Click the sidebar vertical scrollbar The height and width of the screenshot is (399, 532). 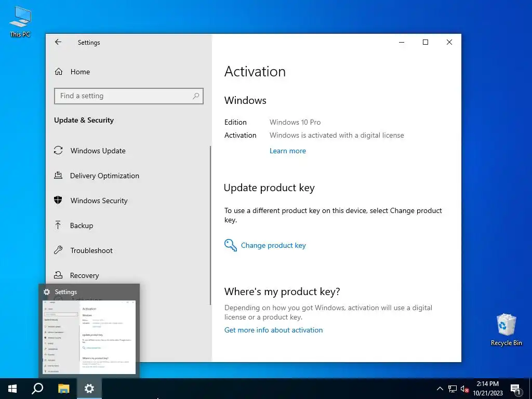click(x=210, y=225)
